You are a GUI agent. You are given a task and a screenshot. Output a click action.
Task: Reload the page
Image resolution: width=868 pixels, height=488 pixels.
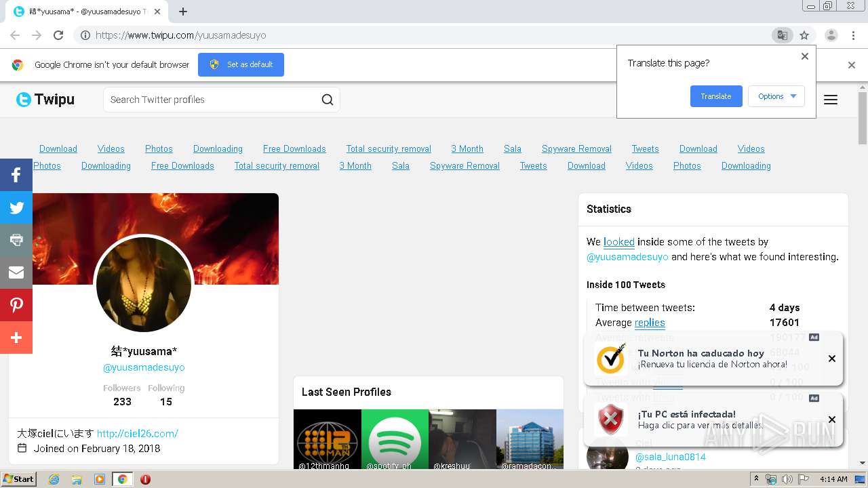click(58, 35)
